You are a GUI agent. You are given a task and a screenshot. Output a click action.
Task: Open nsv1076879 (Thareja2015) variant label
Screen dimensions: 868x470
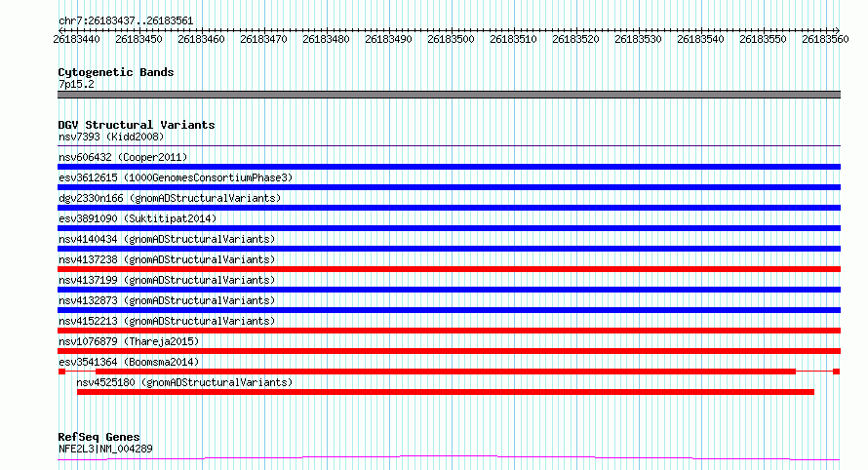[129, 341]
